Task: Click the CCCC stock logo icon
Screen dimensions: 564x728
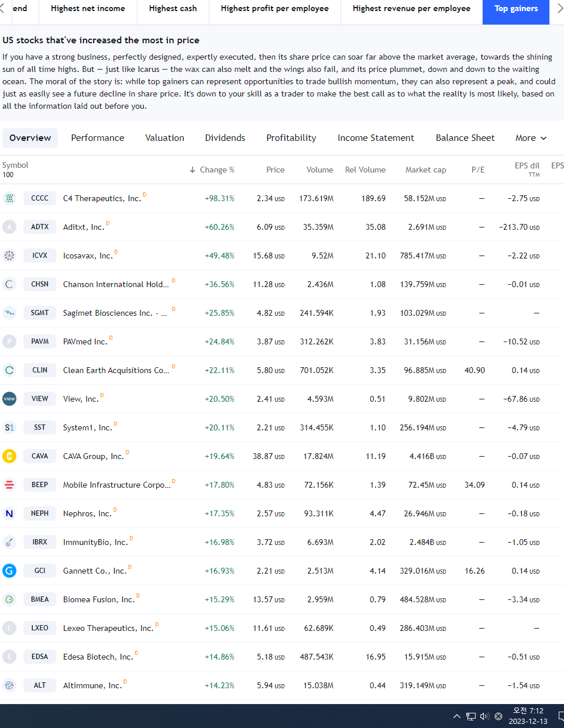Action: pyautogui.click(x=9, y=198)
